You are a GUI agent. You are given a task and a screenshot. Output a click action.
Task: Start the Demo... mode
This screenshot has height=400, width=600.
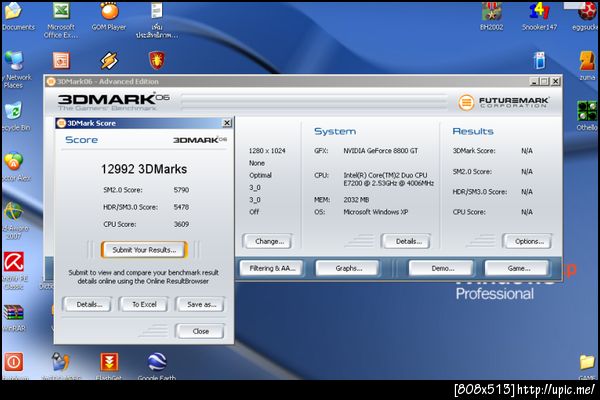[x=442, y=268]
